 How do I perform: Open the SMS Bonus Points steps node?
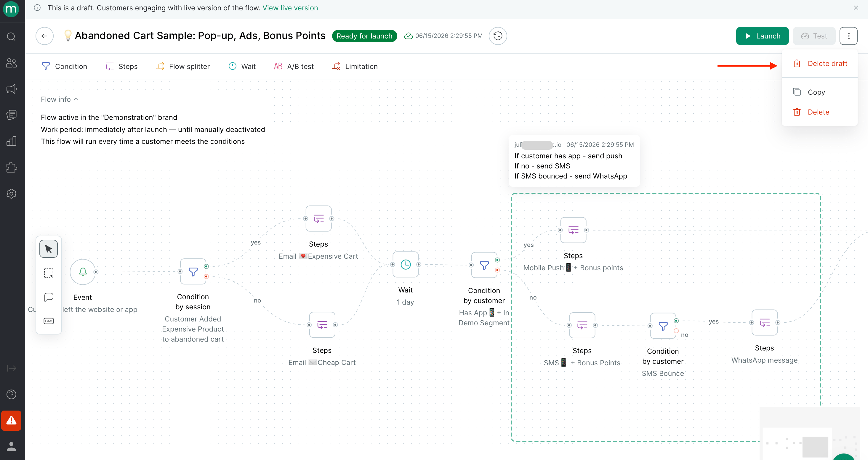pyautogui.click(x=582, y=325)
